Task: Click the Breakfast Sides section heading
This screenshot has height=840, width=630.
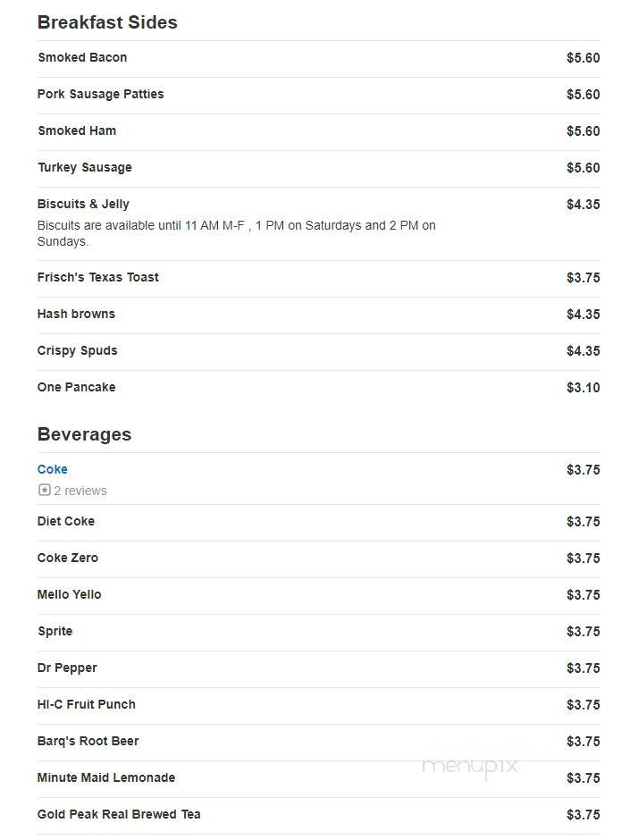Action: [107, 22]
